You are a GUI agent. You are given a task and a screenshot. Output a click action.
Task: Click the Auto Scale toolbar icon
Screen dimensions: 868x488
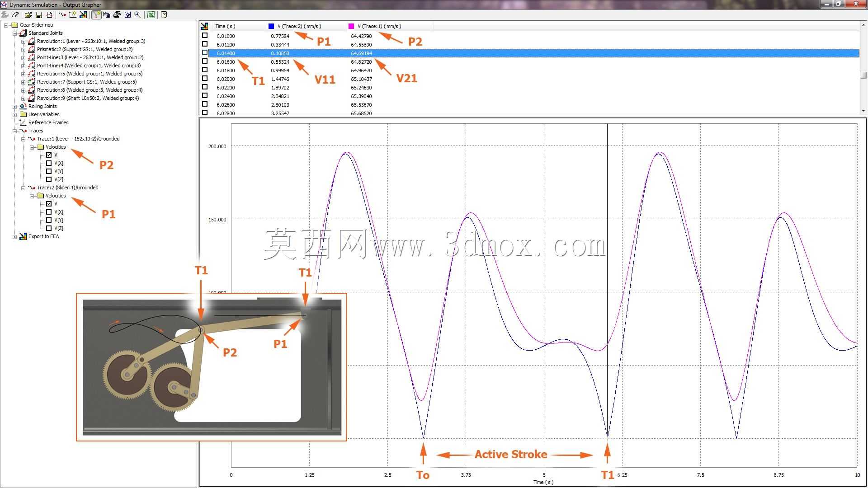coord(127,14)
